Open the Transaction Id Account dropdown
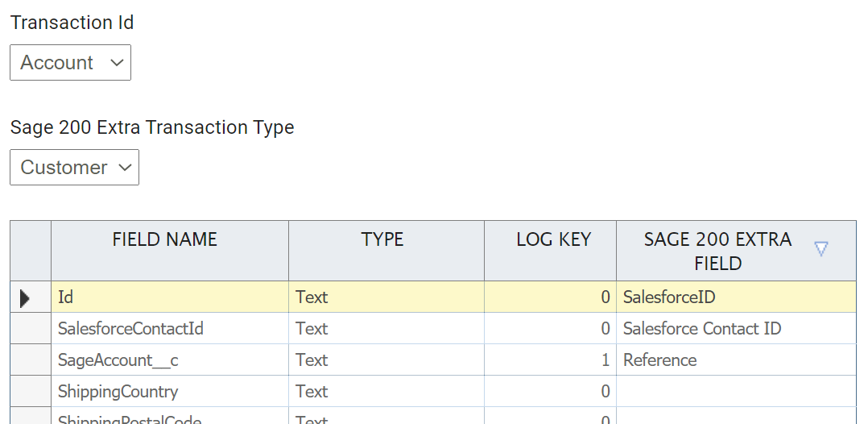This screenshot has height=424, width=868. click(x=70, y=63)
